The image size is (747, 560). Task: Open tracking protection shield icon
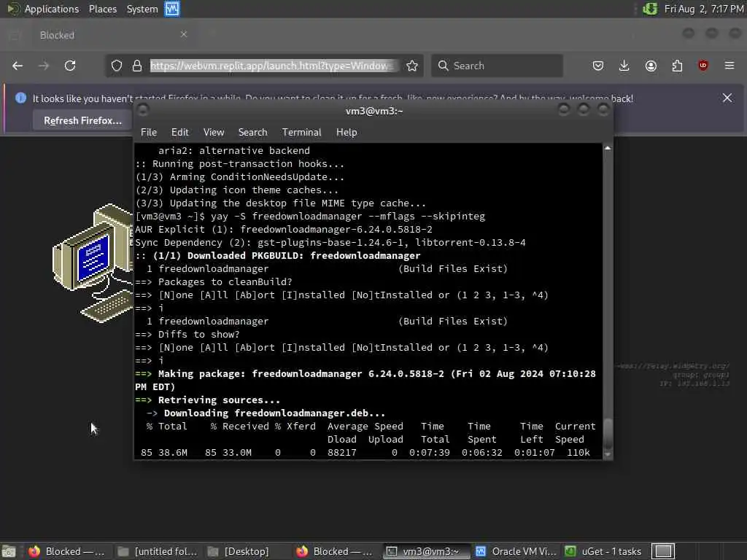click(x=117, y=66)
